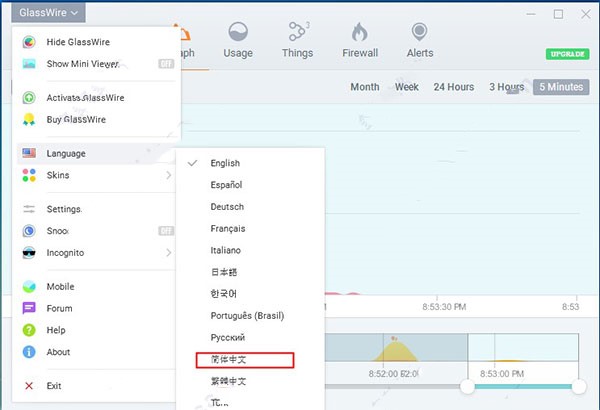The image size is (600, 410).
Task: Open the Things network devices icon
Action: click(x=297, y=32)
